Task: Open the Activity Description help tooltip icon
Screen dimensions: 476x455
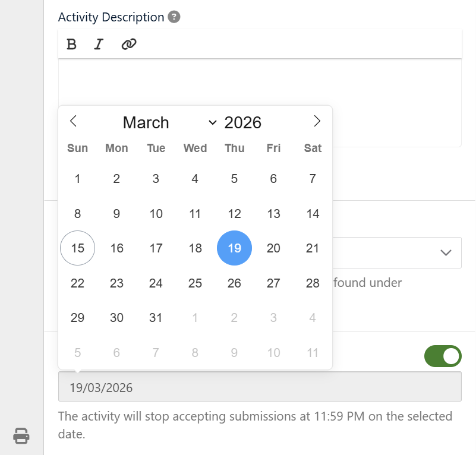Action: point(174,17)
